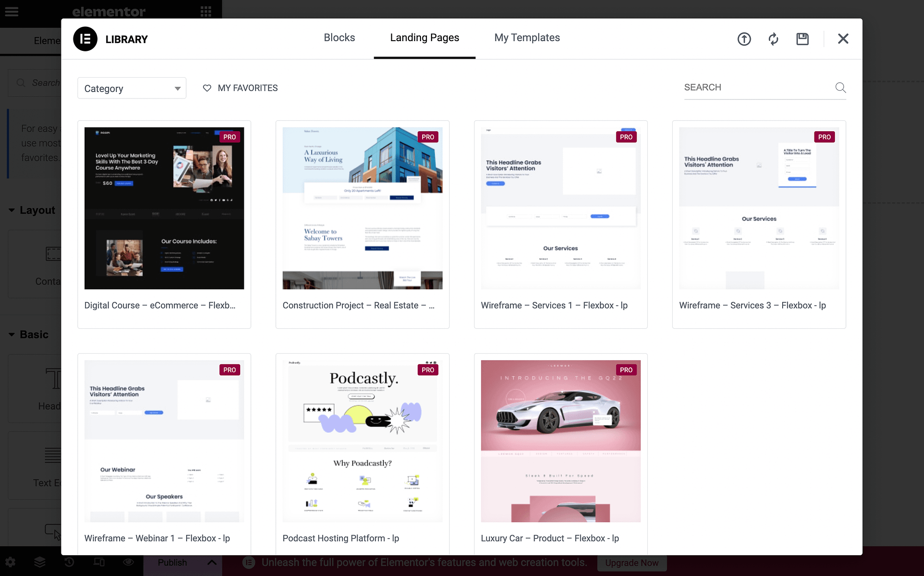Click the Elementor apps grid icon

point(206,11)
